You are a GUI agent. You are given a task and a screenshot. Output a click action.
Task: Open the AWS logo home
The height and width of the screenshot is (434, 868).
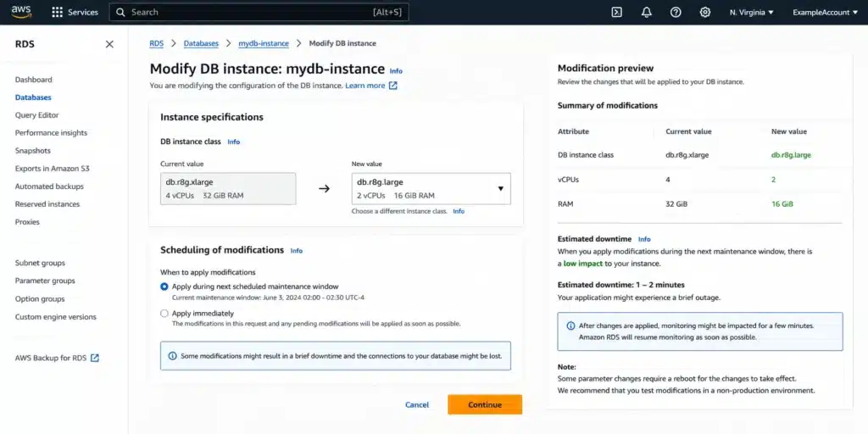(21, 12)
